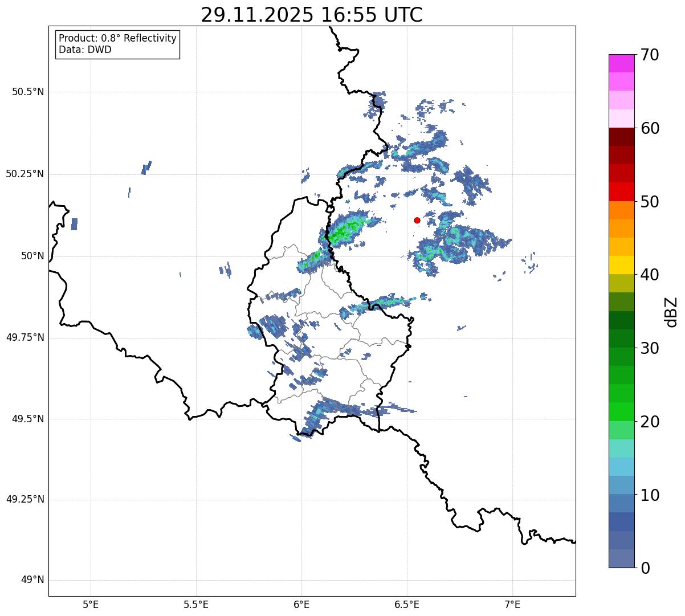Click the latitude label "50°N"
The width and height of the screenshot is (685, 616).
pyautogui.click(x=32, y=256)
